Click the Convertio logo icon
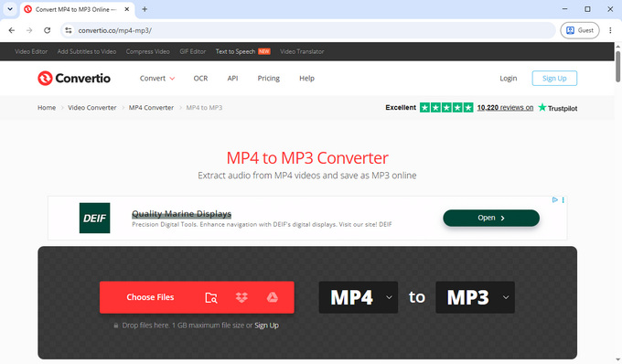 point(45,78)
